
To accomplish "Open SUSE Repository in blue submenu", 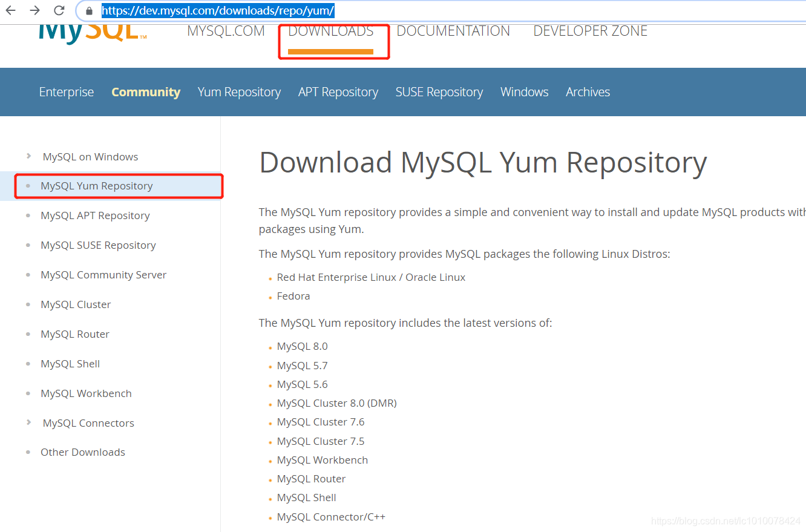I will 439,92.
